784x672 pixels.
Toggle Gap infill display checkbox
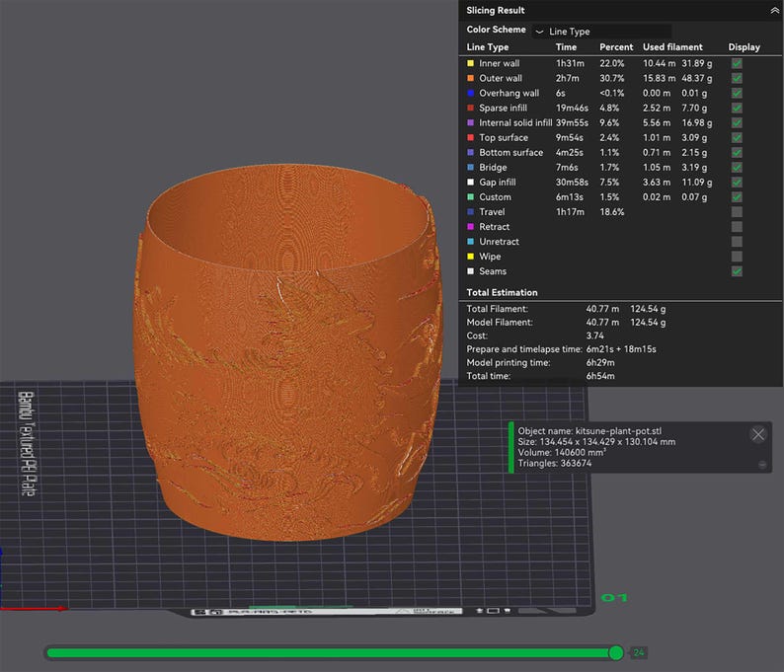[x=737, y=183]
